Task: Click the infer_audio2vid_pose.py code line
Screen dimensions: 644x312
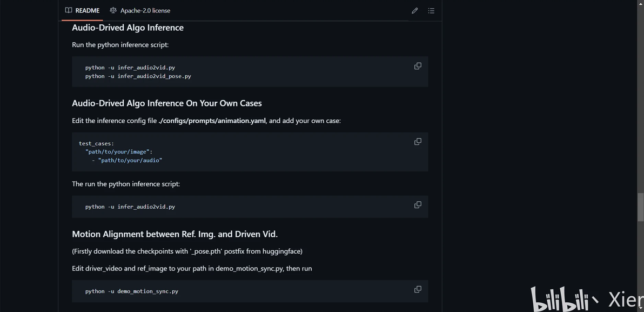Action: (x=138, y=76)
